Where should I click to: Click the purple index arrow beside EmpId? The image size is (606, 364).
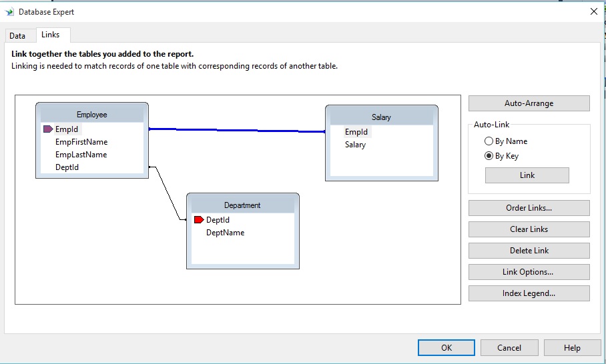47,129
